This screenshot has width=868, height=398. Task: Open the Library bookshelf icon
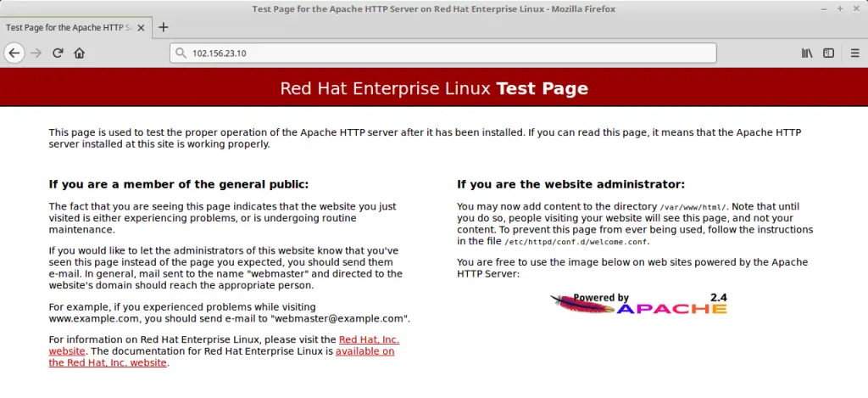[807, 53]
